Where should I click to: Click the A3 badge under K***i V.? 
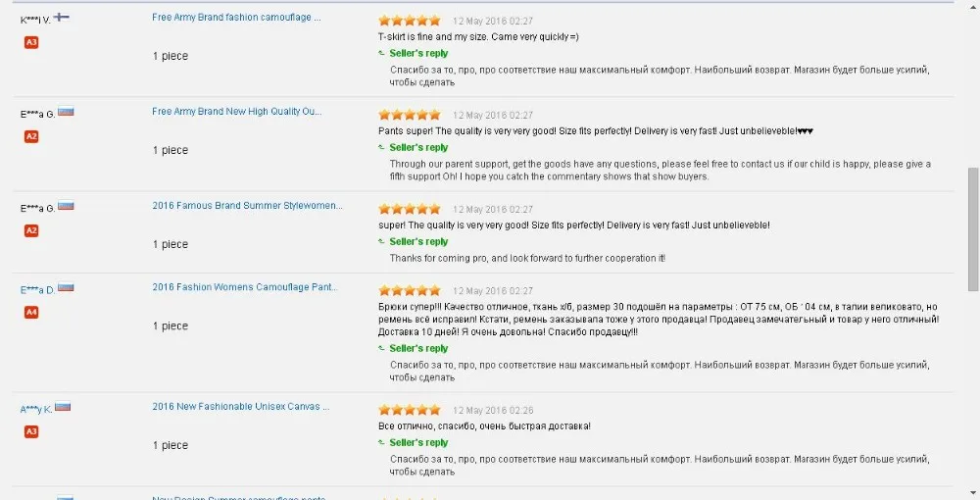[x=31, y=42]
